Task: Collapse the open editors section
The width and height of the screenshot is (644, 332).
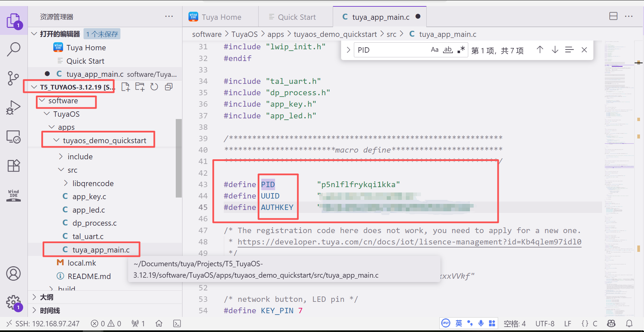Action: click(x=34, y=34)
